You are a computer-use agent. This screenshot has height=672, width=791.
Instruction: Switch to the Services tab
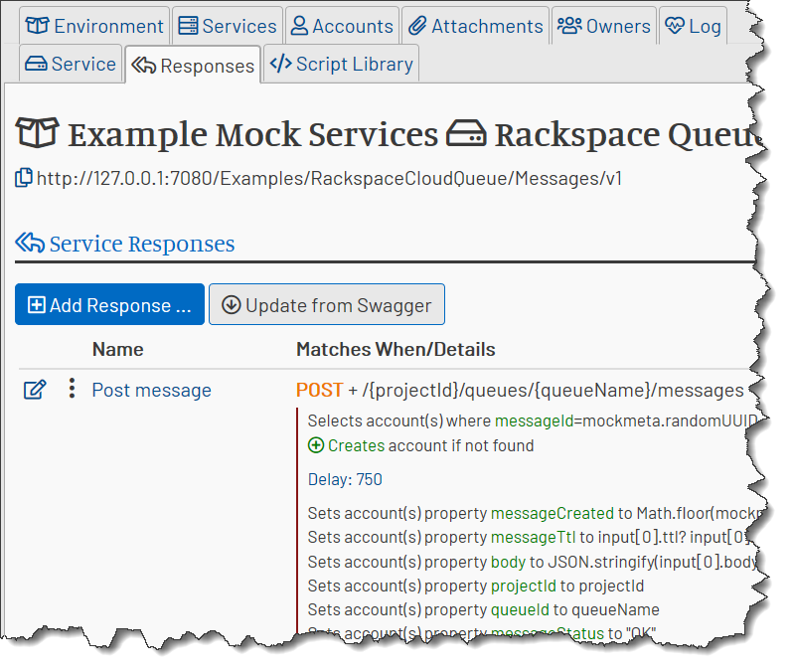pyautogui.click(x=228, y=26)
